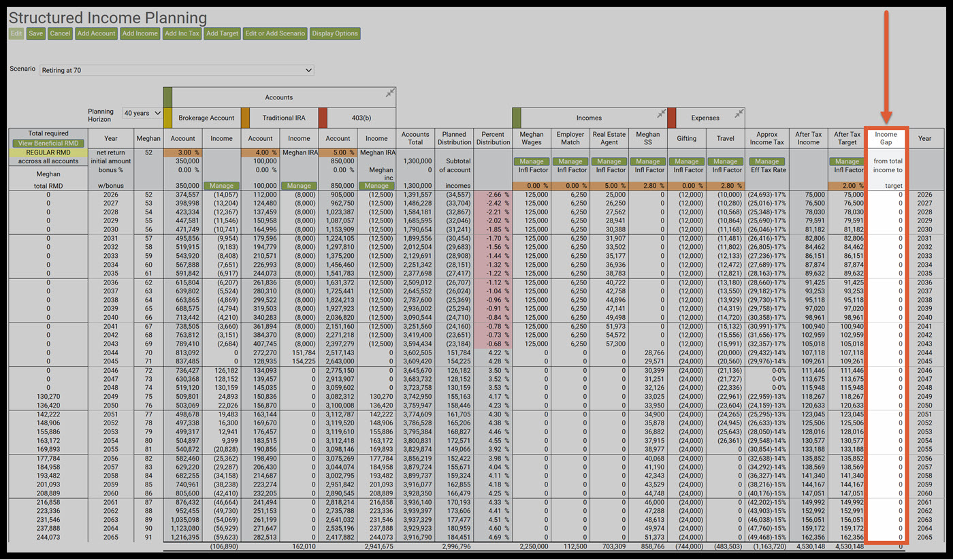Edit After Tax Target 2.00 % inflation factor

click(847, 185)
